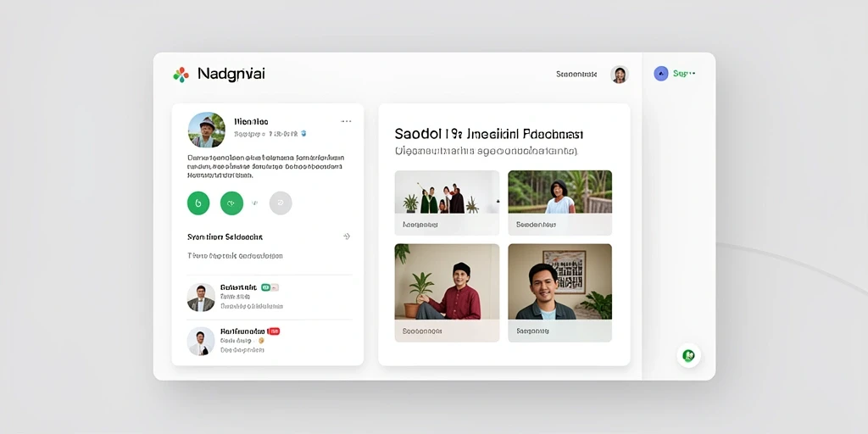The width and height of the screenshot is (868, 434).
Task: Open avatar of the man in white in the contact list
Action: [200, 341]
